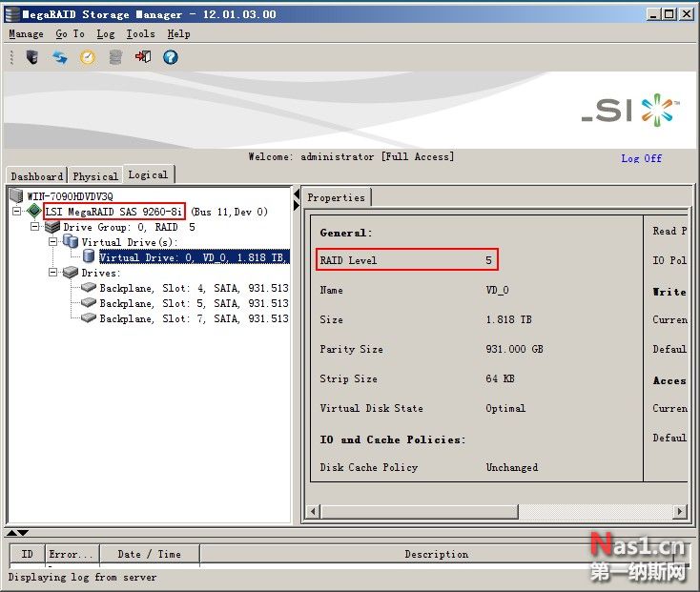Image resolution: width=700 pixels, height=592 pixels.
Task: Click the Virtual Drive(s): tree label
Action: pyautogui.click(x=130, y=242)
